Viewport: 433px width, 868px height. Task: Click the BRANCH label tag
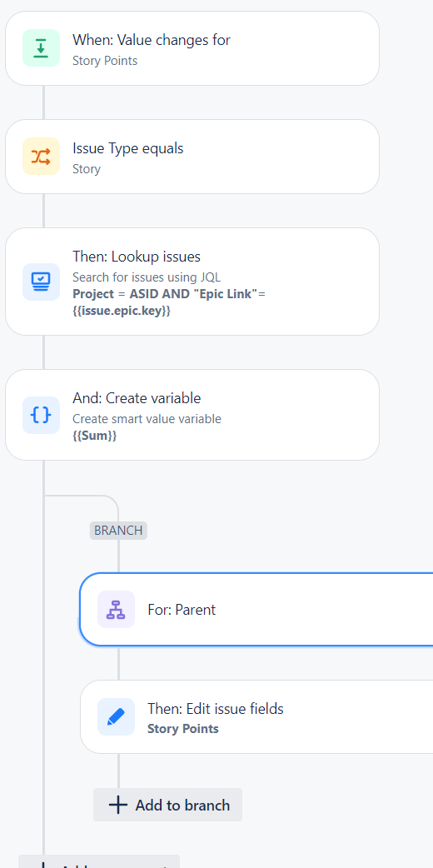point(118,531)
